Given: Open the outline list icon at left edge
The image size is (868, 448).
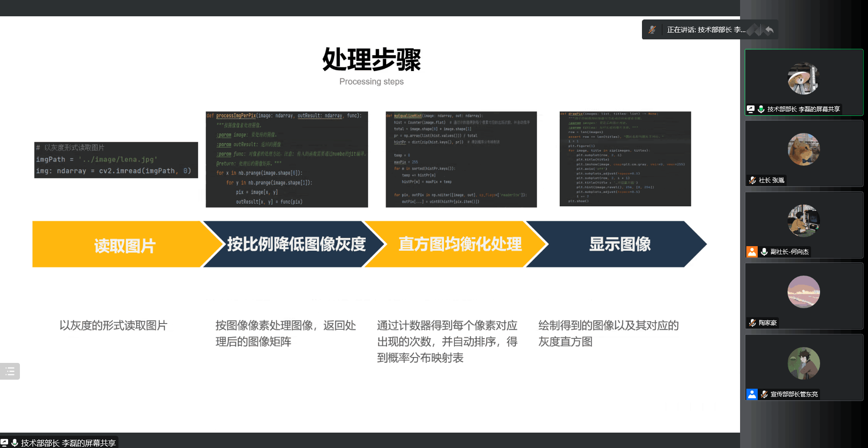Looking at the screenshot, I should 10,372.
